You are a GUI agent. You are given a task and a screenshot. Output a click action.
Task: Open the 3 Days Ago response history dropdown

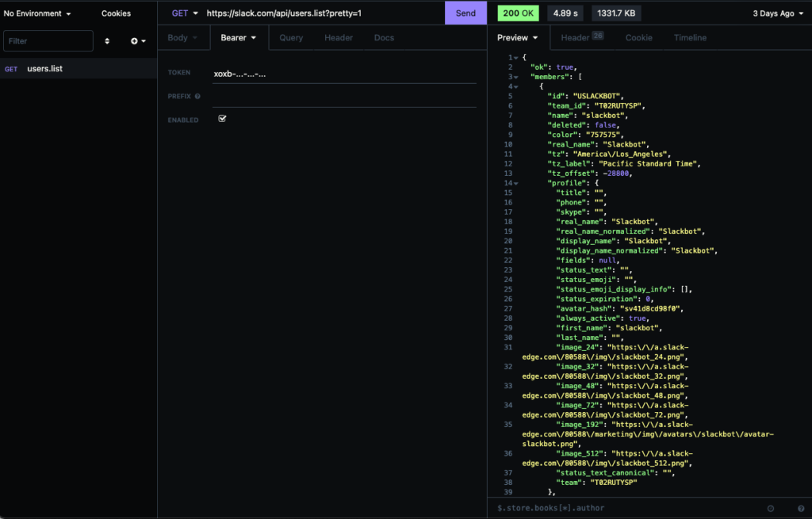(x=778, y=13)
